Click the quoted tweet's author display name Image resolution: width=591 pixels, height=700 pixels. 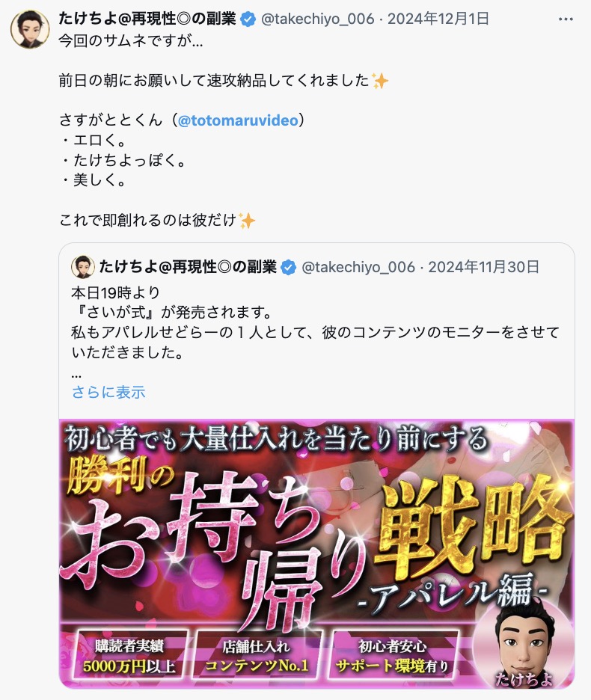click(188, 267)
